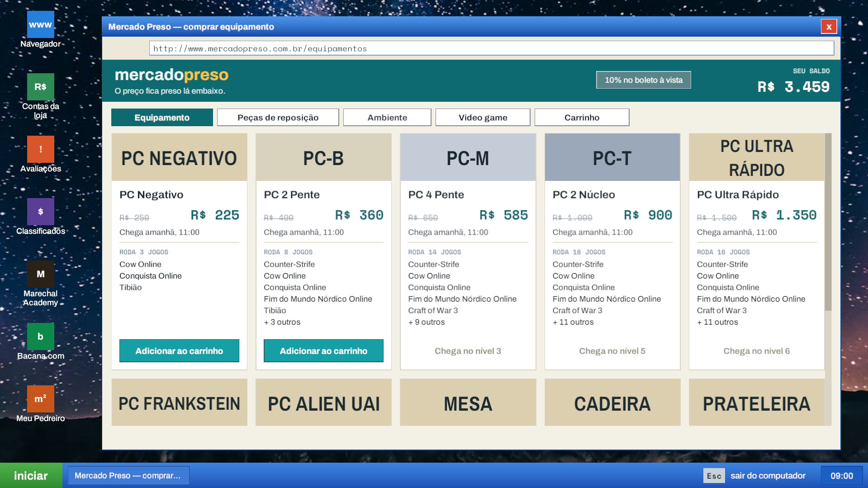Click the 10% no boleto à vista banner
Image resolution: width=868 pixels, height=488 pixels.
pos(644,80)
